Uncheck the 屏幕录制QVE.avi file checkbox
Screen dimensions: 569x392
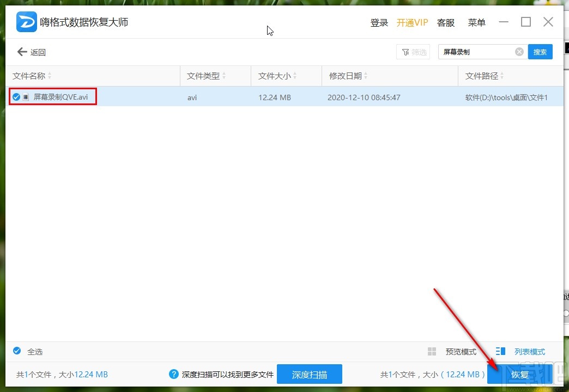pyautogui.click(x=16, y=97)
